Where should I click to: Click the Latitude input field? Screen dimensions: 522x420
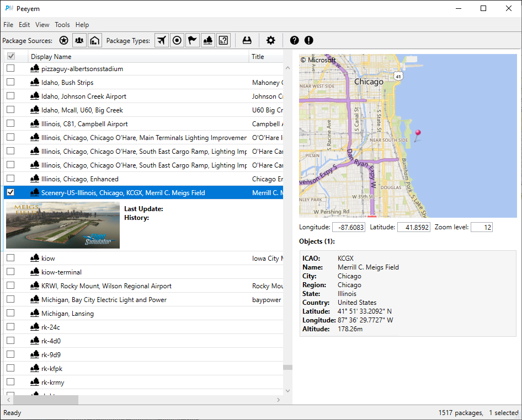413,227
